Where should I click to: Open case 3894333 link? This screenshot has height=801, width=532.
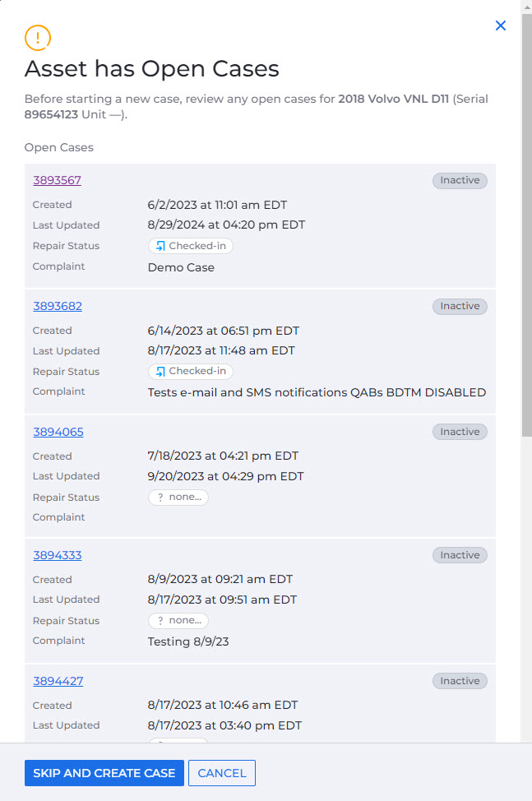(58, 555)
